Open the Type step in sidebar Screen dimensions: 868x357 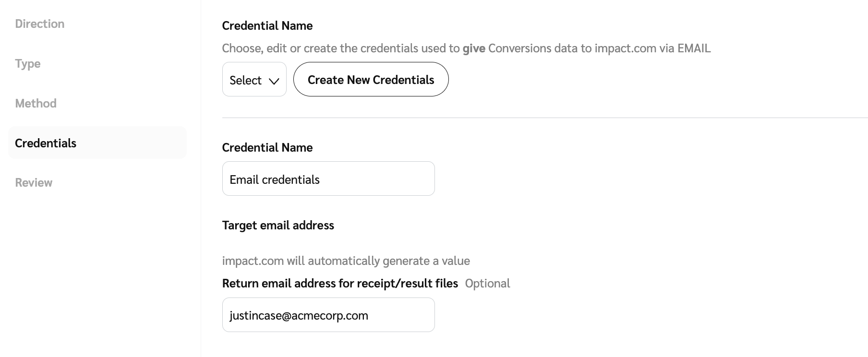(28, 64)
